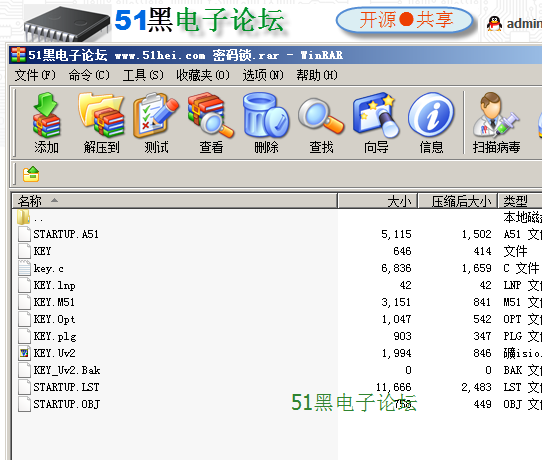Click the size value 6,836
This screenshot has height=460, width=542.
tap(396, 268)
